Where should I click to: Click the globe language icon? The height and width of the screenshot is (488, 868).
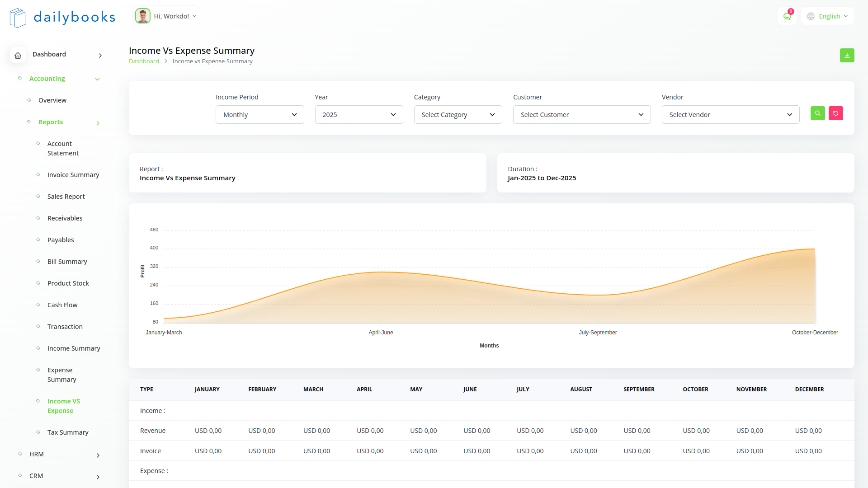click(811, 16)
